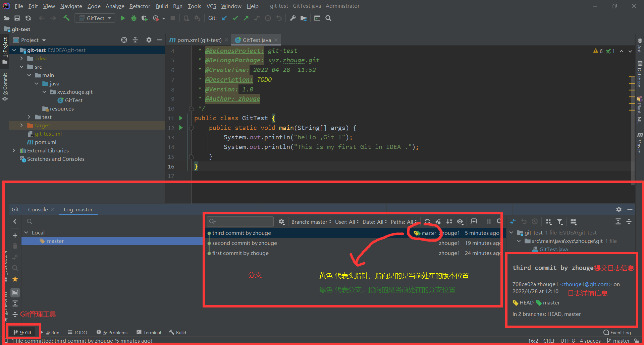Click the UTF-8 encoding status widget
This screenshot has height=345, width=644.
[x=568, y=341]
